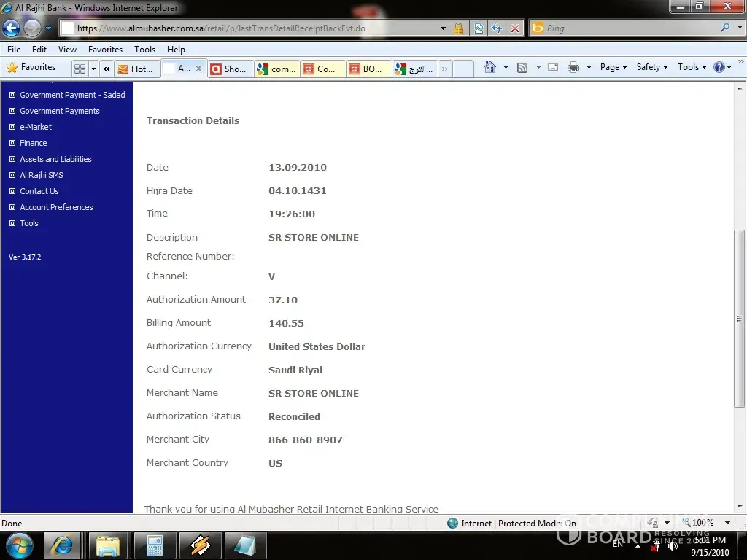Click the security lock icon in address bar

coord(458,28)
